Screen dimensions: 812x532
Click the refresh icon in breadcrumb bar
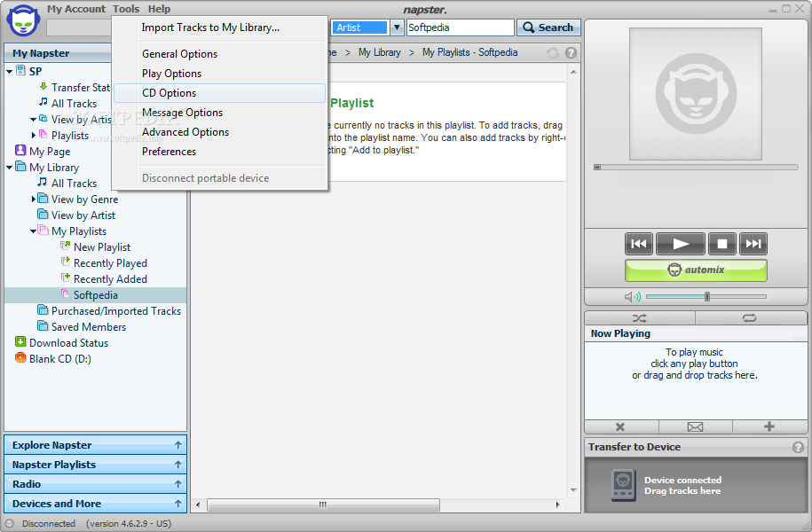[x=553, y=53]
